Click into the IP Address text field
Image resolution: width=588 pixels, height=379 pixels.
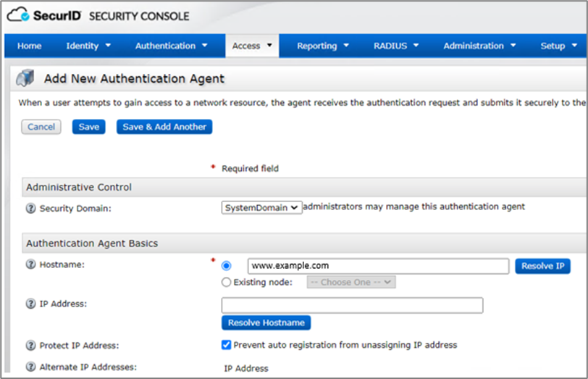click(352, 305)
